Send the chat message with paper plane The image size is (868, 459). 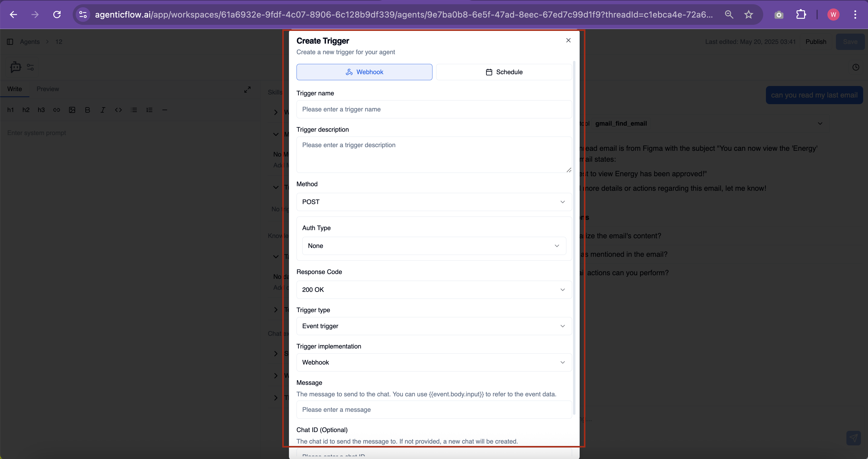(x=853, y=438)
